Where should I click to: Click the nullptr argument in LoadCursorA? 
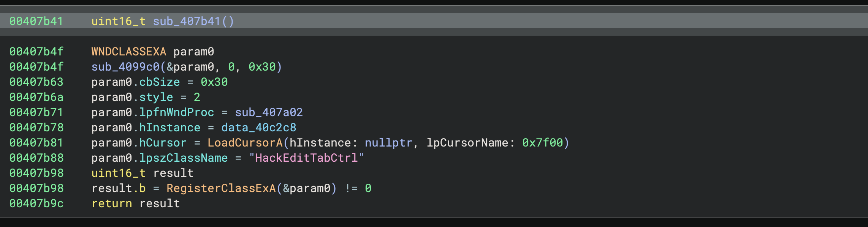click(x=389, y=143)
